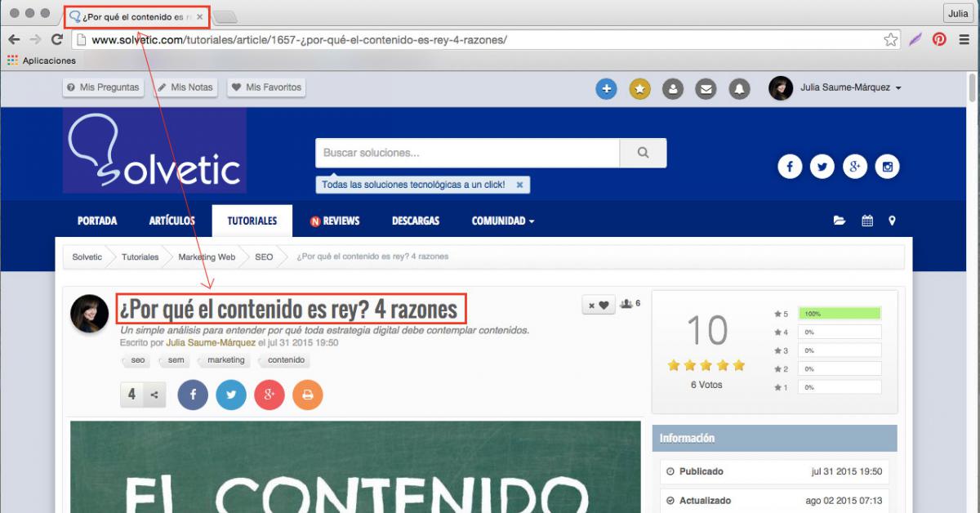Click the Mis Preguntas button
Screen dimensions: 980x513
(104, 87)
